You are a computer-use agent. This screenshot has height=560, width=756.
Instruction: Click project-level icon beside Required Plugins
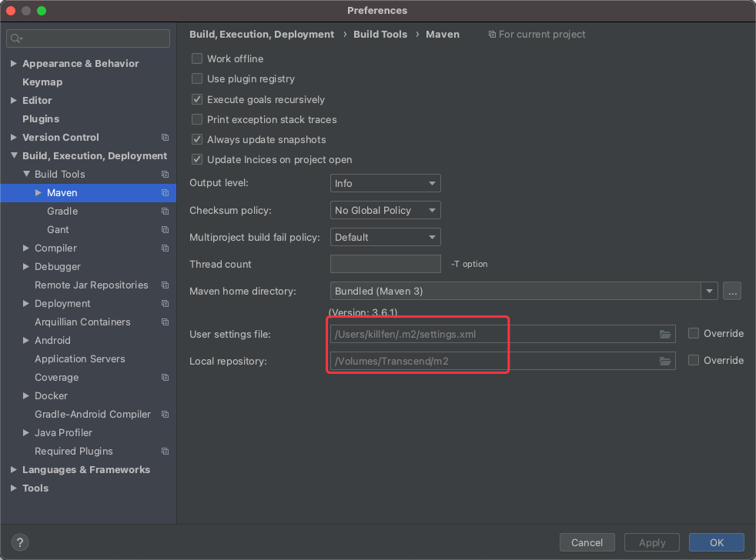pyautogui.click(x=165, y=451)
